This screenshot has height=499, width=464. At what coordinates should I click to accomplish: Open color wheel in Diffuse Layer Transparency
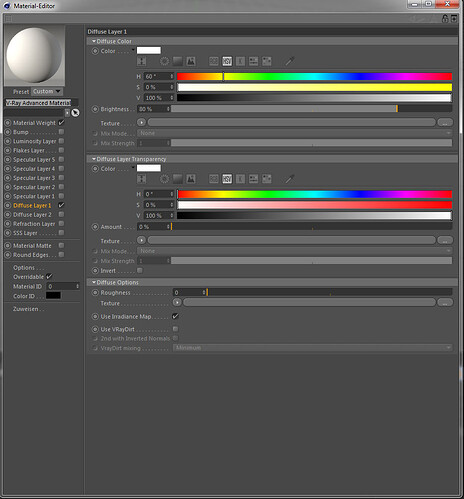[x=164, y=179]
